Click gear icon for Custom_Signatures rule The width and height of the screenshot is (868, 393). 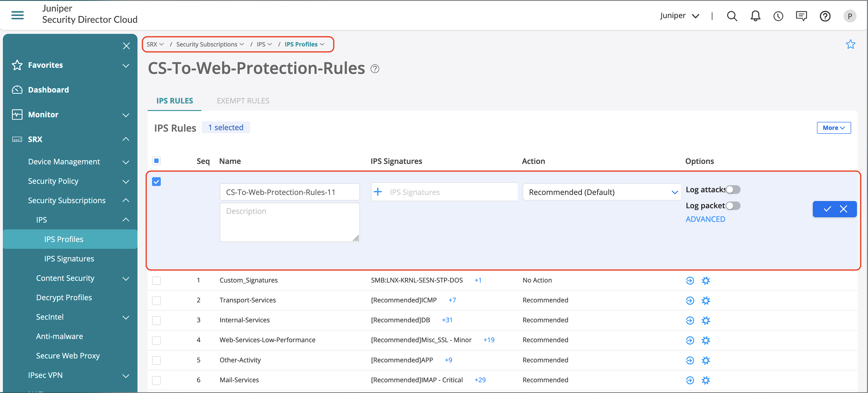pyautogui.click(x=706, y=281)
